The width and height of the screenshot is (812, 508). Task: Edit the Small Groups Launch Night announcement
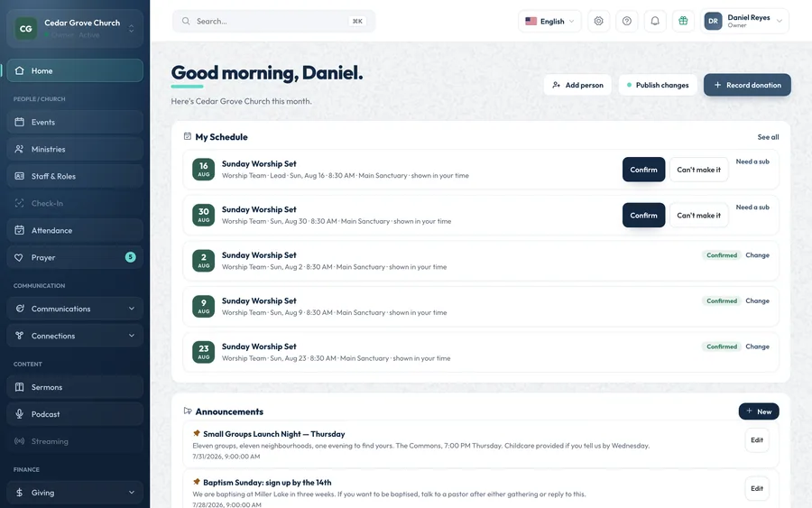pos(757,439)
